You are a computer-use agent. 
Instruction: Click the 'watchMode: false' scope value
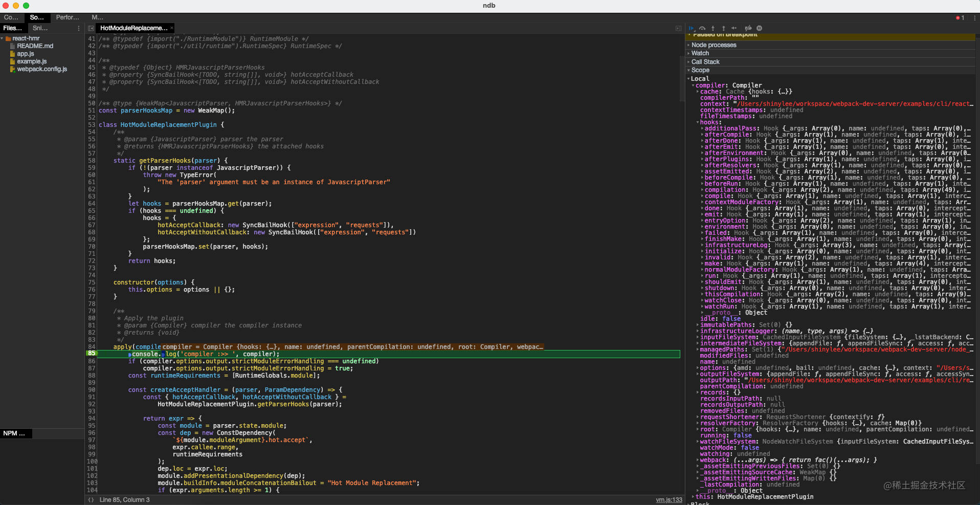(x=729, y=448)
